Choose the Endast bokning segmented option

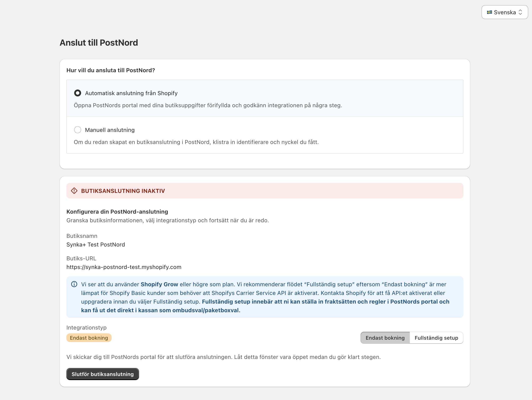click(385, 338)
